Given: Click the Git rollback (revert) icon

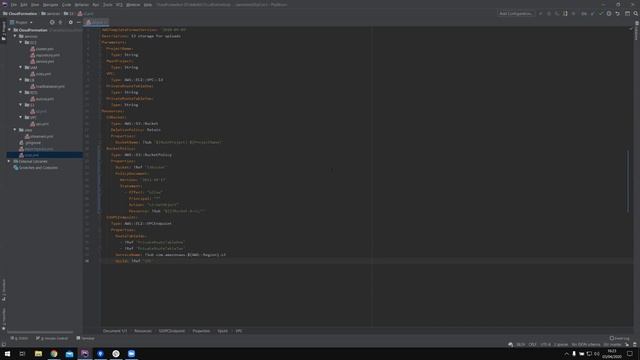Looking at the screenshot, I should click(x=618, y=13).
